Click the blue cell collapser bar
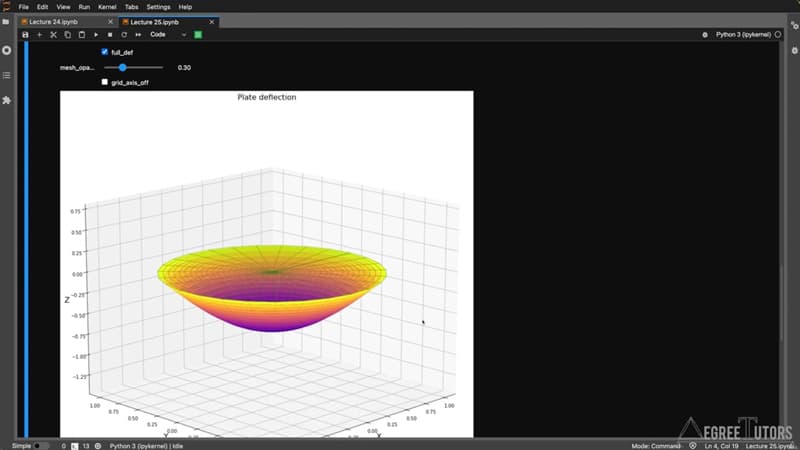 (x=26, y=239)
